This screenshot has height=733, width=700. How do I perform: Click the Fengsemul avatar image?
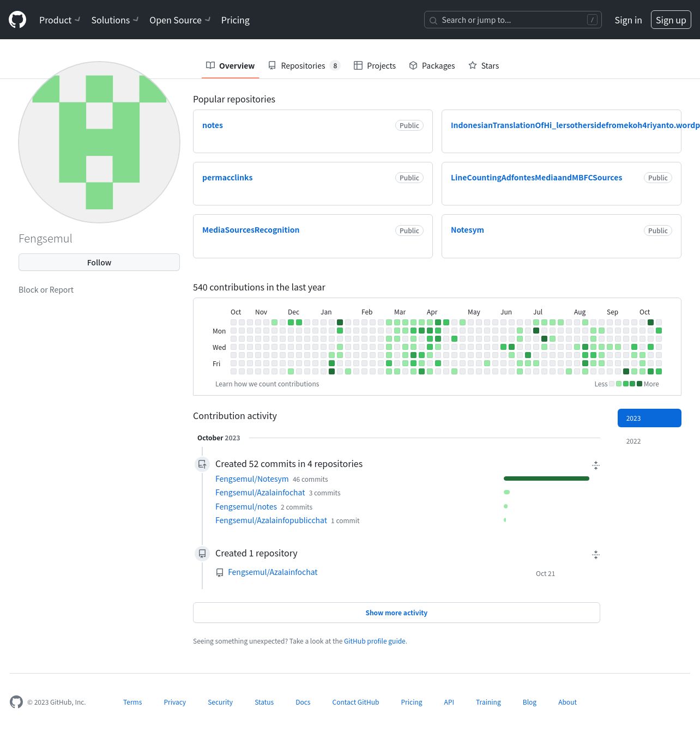[99, 142]
